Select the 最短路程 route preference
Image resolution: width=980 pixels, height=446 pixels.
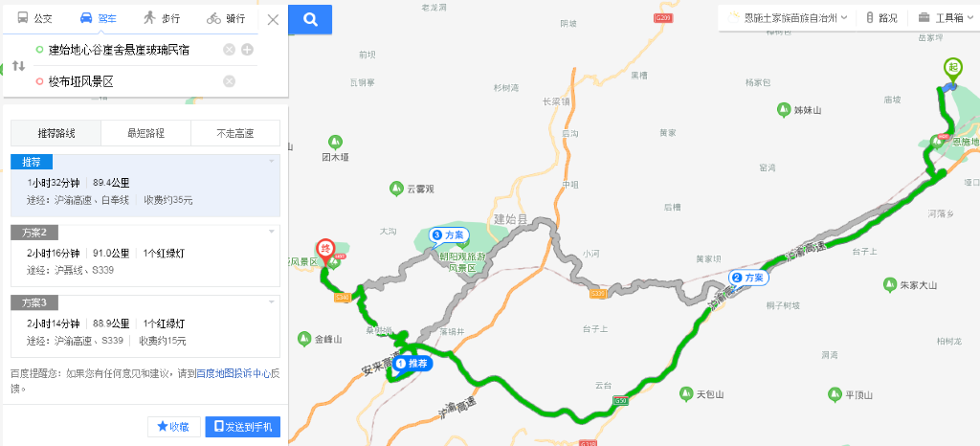(x=145, y=133)
